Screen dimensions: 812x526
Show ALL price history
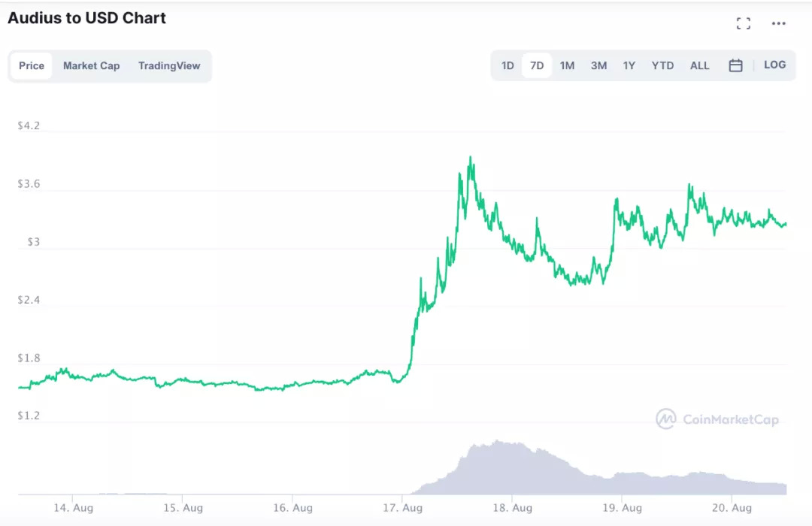(x=699, y=66)
